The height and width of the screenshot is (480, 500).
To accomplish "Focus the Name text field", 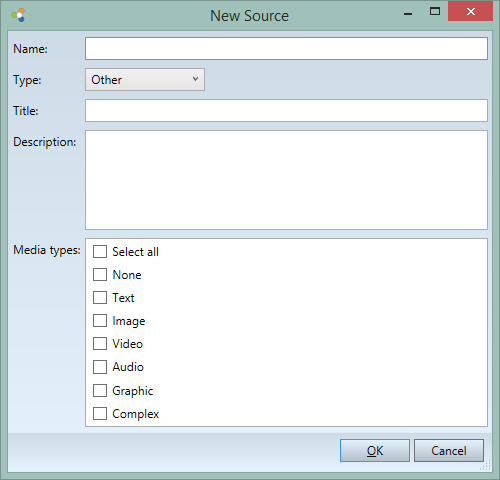I will click(x=286, y=49).
